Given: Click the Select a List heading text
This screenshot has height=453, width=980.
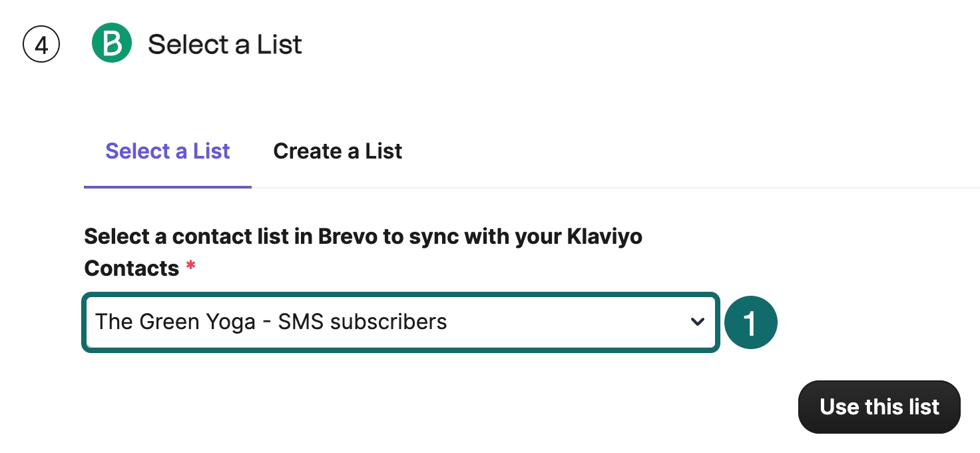Looking at the screenshot, I should pyautogui.click(x=225, y=43).
